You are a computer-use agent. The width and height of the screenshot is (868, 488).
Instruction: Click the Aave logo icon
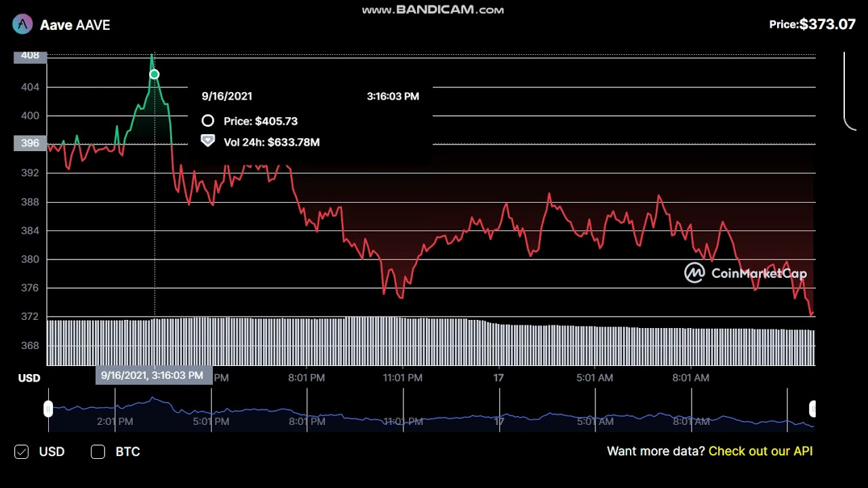22,24
